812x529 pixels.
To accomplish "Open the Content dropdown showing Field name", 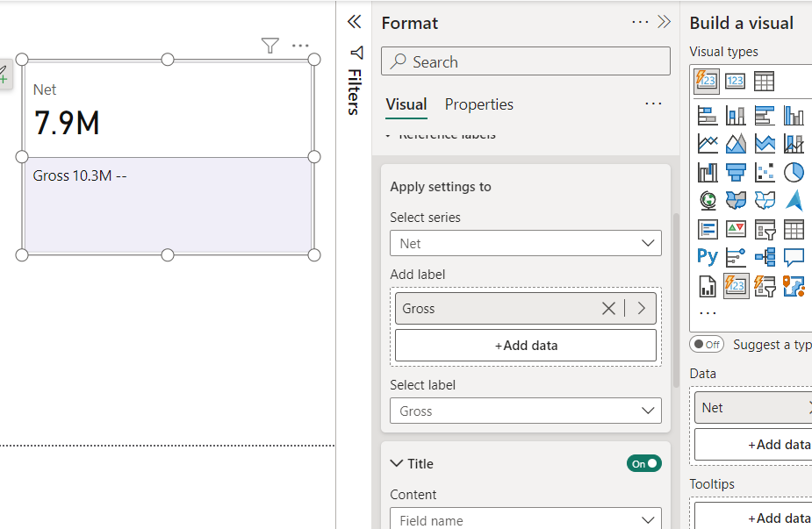I will tap(526, 519).
